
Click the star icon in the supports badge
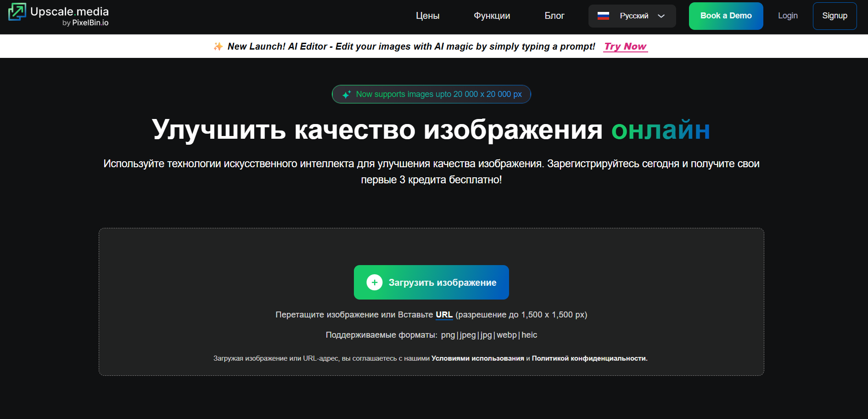click(x=347, y=94)
